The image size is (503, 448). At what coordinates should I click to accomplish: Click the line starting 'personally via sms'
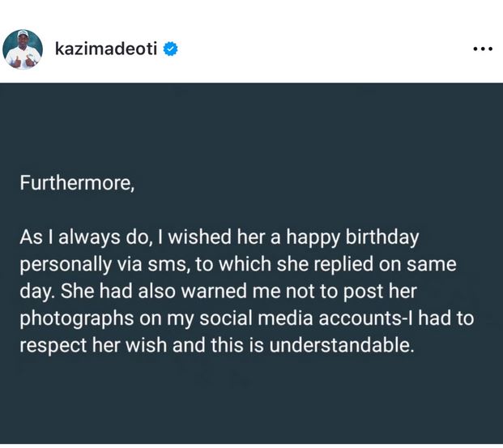click(x=237, y=265)
